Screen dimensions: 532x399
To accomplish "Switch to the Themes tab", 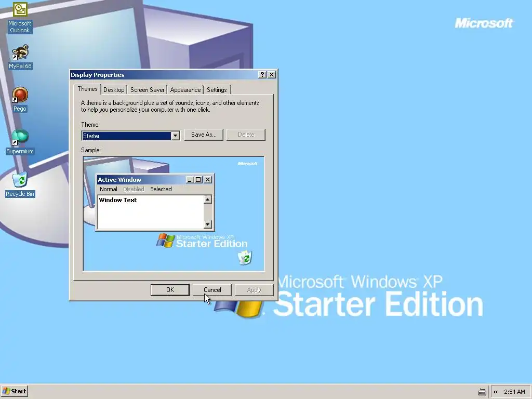I will pyautogui.click(x=87, y=89).
